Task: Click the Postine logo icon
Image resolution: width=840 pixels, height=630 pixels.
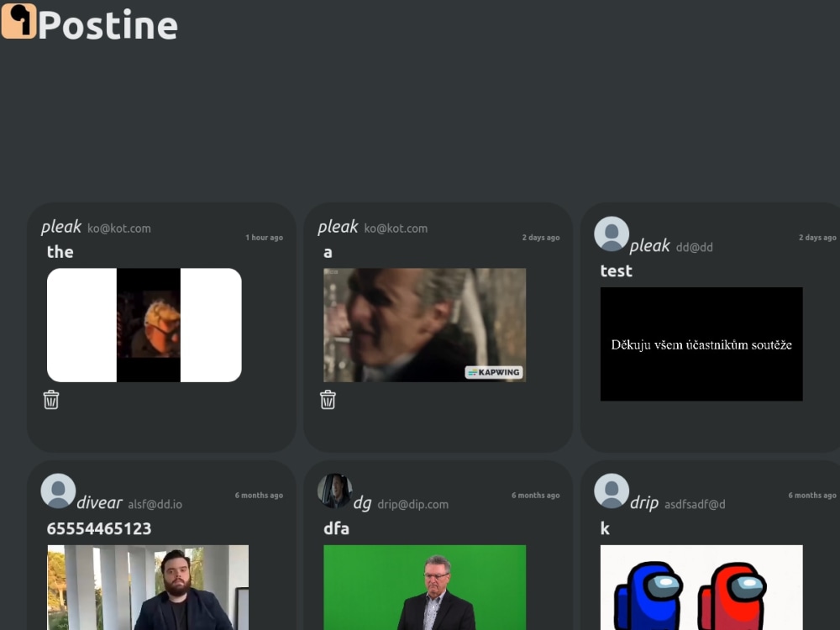Action: [18, 22]
